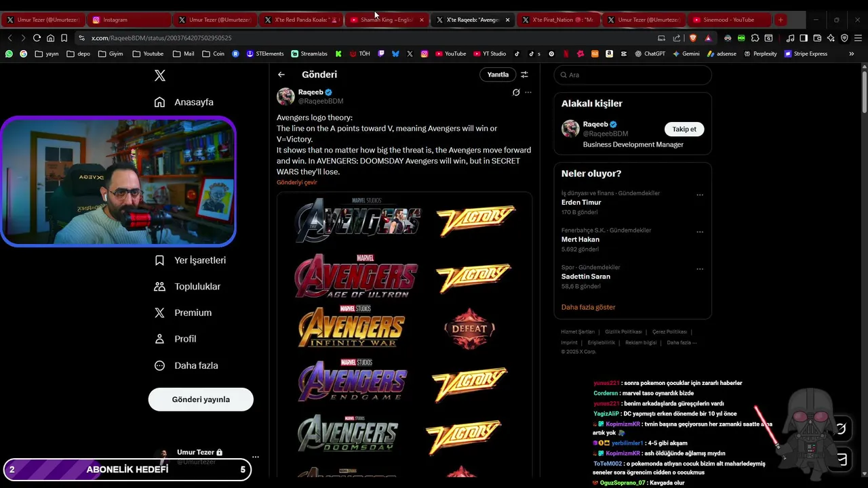
Task: Go back with the post header arrow
Action: 281,75
